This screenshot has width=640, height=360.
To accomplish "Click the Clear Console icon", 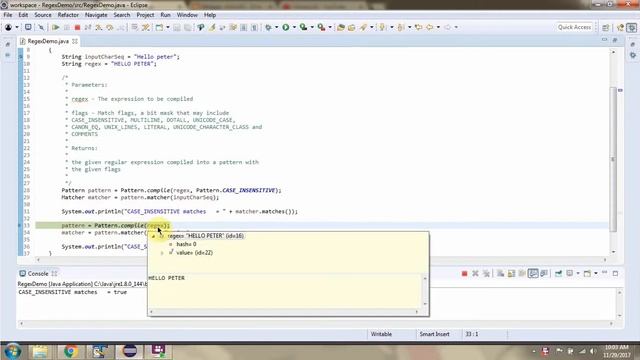I will 500,273.
